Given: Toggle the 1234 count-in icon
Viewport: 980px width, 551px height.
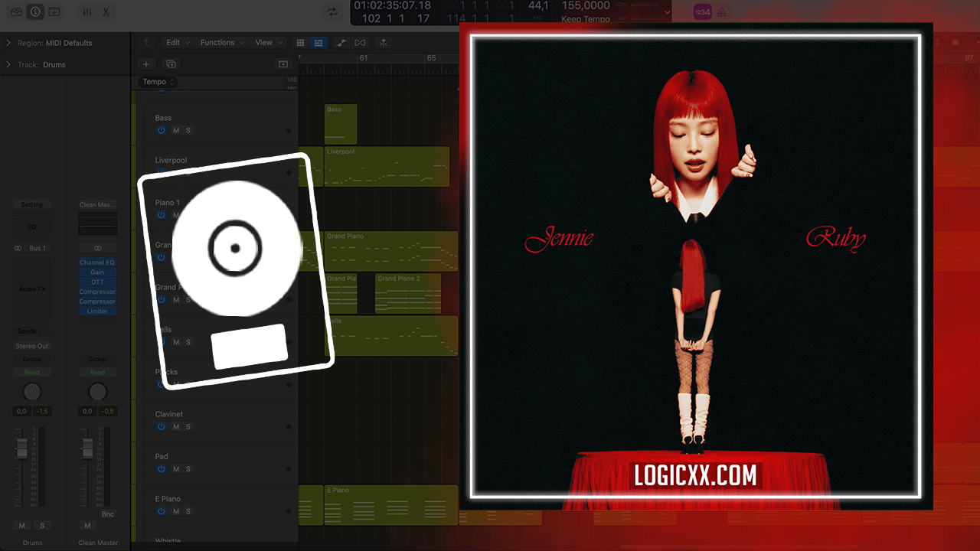Looking at the screenshot, I should (x=702, y=12).
